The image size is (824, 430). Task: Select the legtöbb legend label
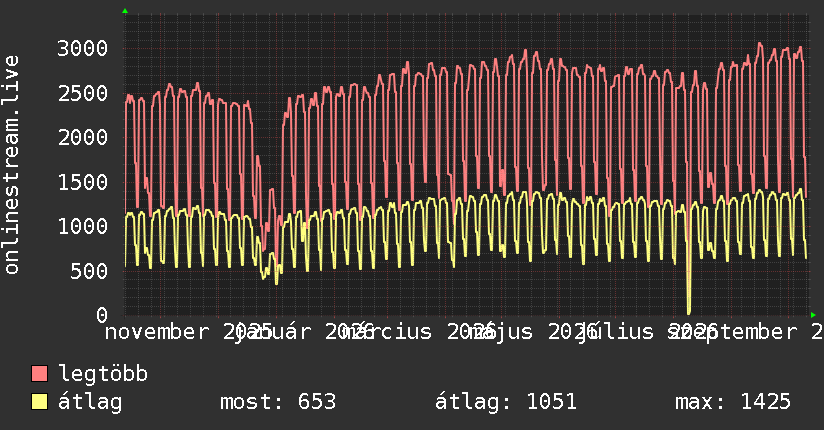(103, 374)
